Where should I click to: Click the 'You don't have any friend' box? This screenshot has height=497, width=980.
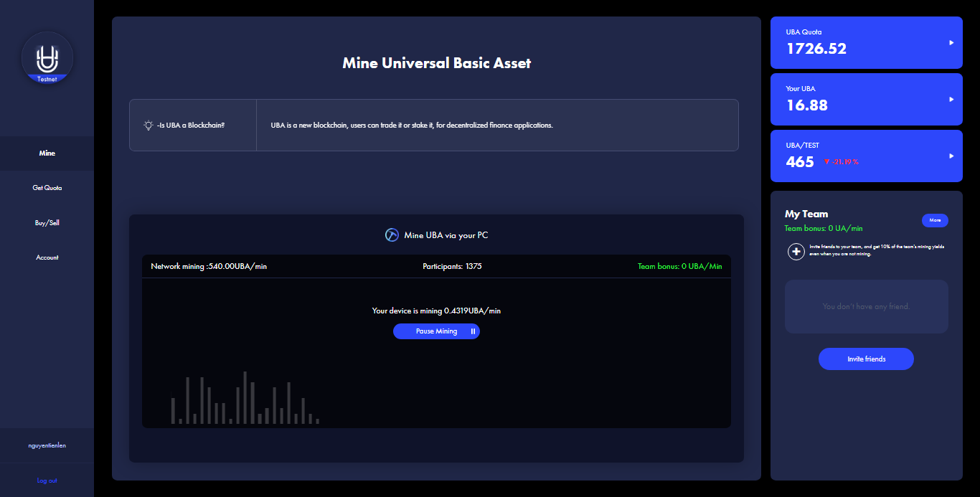[867, 306]
